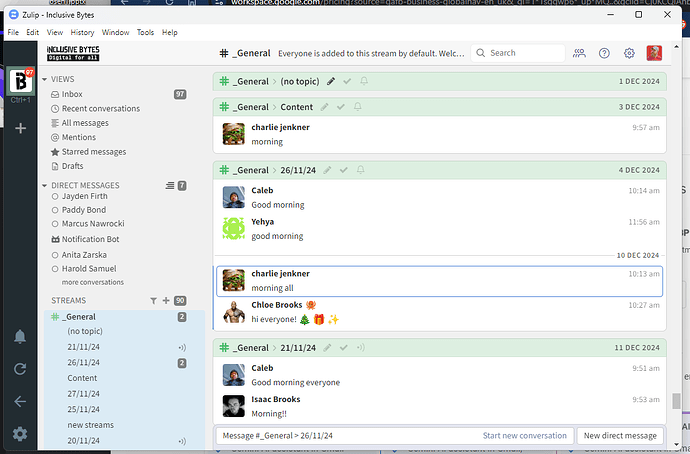Open the help menu question mark icon
The width and height of the screenshot is (690, 454).
pos(604,53)
